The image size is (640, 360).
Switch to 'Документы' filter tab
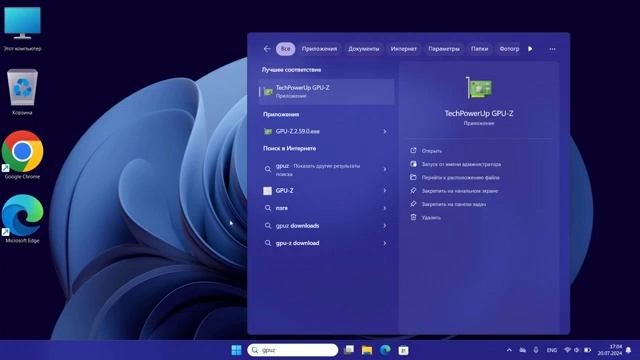pyautogui.click(x=363, y=49)
